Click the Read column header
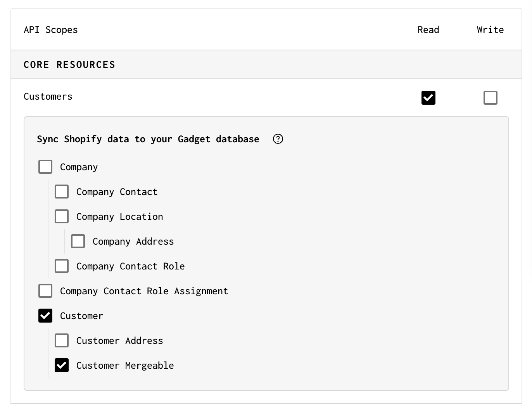Screen dimensions: 532x404 click(428, 30)
